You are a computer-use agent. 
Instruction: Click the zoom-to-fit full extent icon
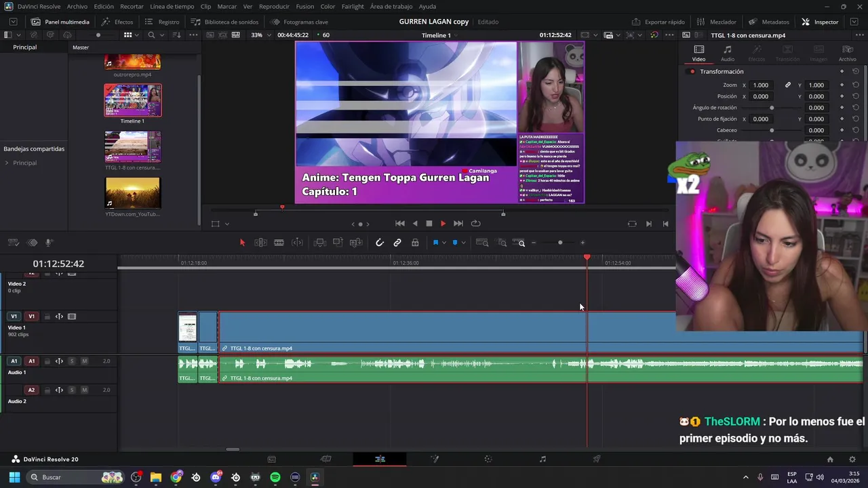[x=482, y=243]
